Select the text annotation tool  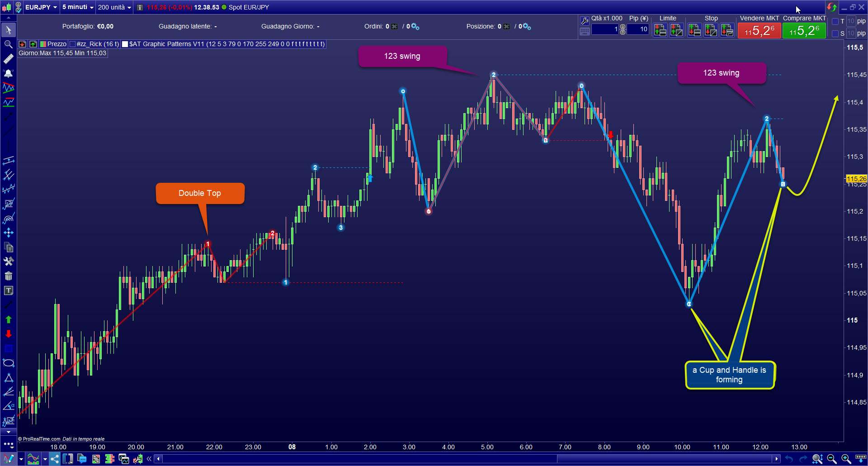(8, 290)
